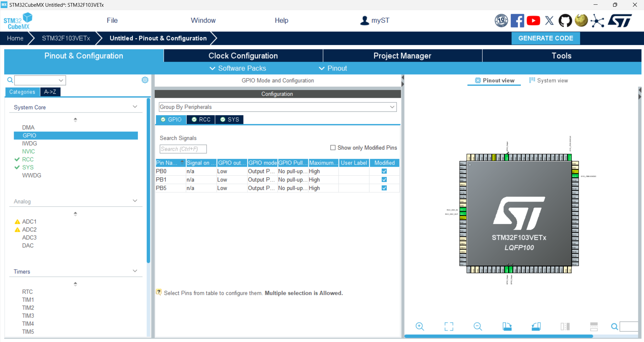The image size is (644, 342).
Task: Click the help hint icon near Select Pins text
Action: (159, 292)
